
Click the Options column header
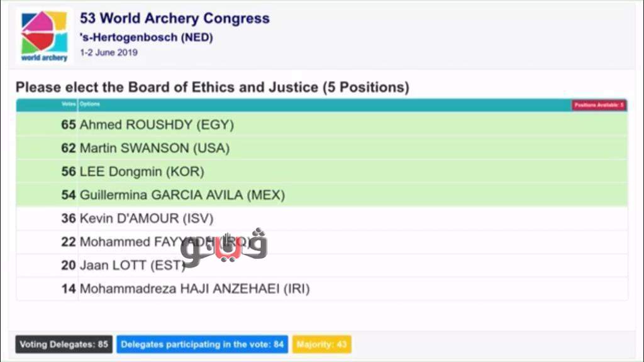coord(90,104)
